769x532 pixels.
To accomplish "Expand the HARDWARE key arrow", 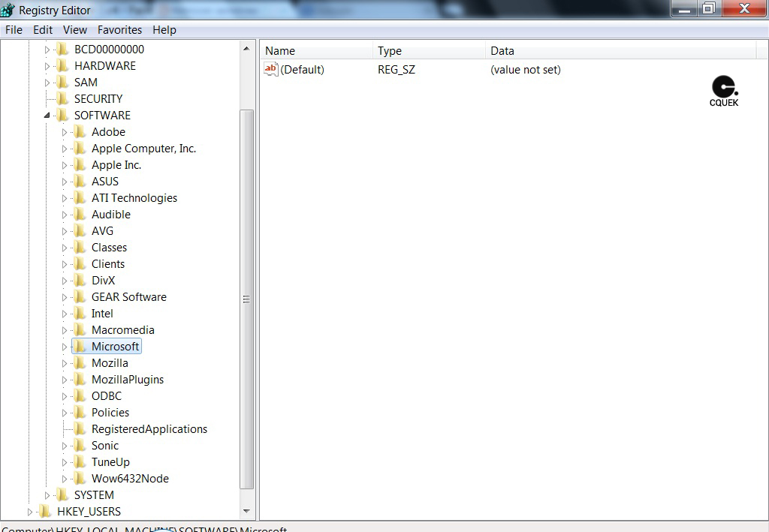I will (47, 66).
